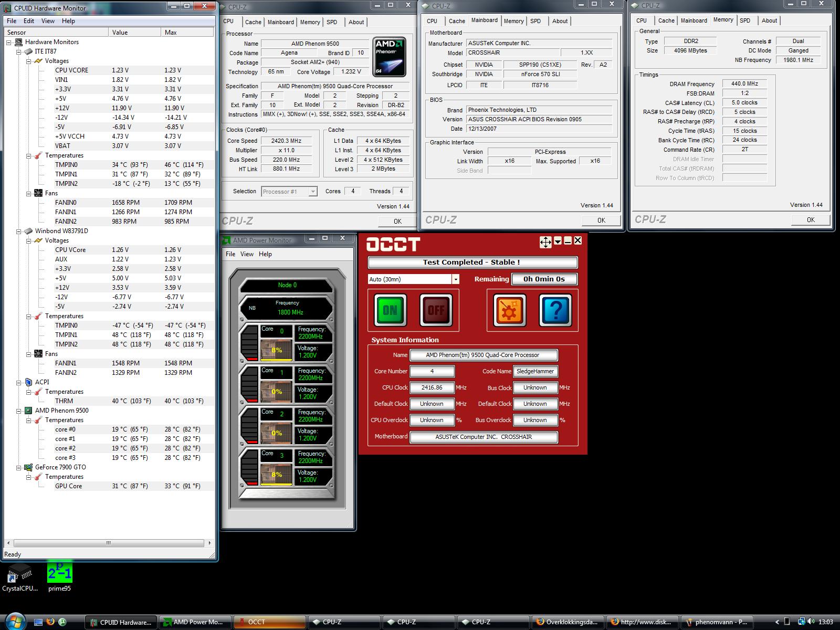Viewport: 840px width, 630px height.
Task: Open OCCT help question mark icon
Action: click(x=555, y=310)
